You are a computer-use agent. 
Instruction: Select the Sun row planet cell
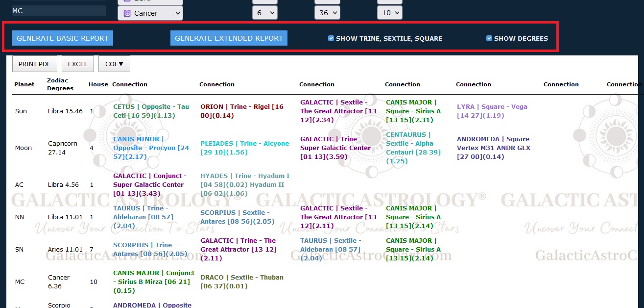(x=21, y=111)
